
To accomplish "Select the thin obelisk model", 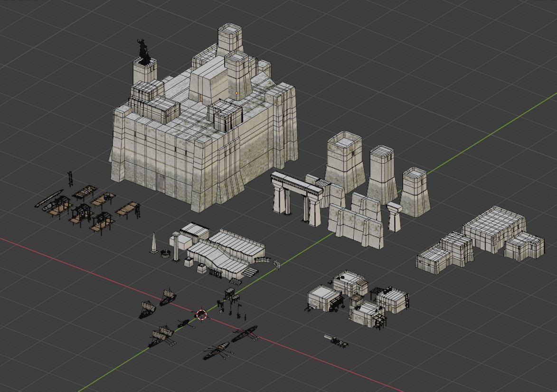I will [x=154, y=243].
